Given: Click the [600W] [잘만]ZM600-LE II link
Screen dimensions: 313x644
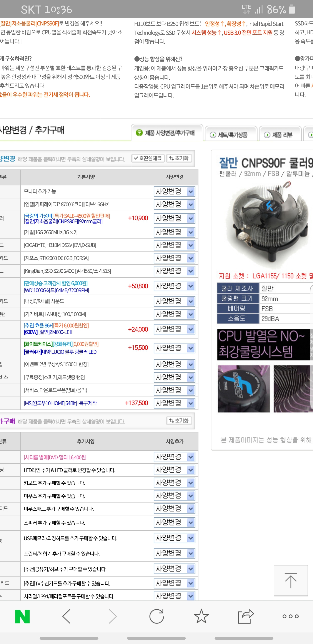Looking at the screenshot, I should pyautogui.click(x=48, y=332).
